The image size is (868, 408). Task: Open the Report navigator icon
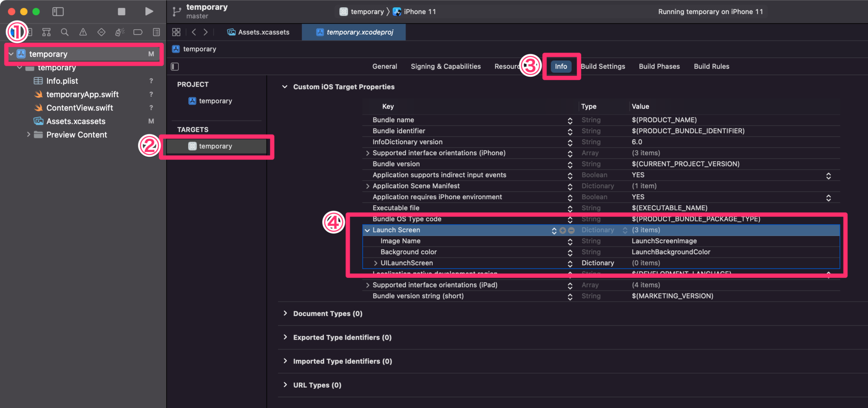click(x=156, y=32)
